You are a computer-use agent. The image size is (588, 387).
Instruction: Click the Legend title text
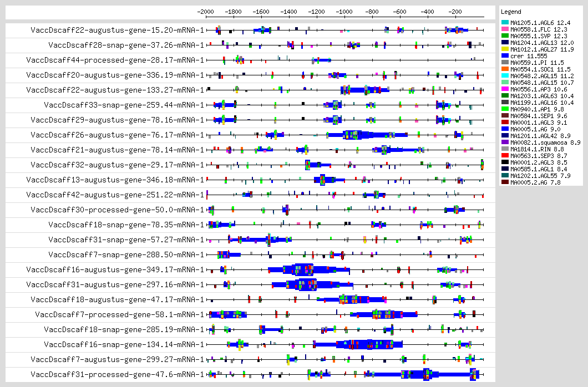tap(510, 12)
